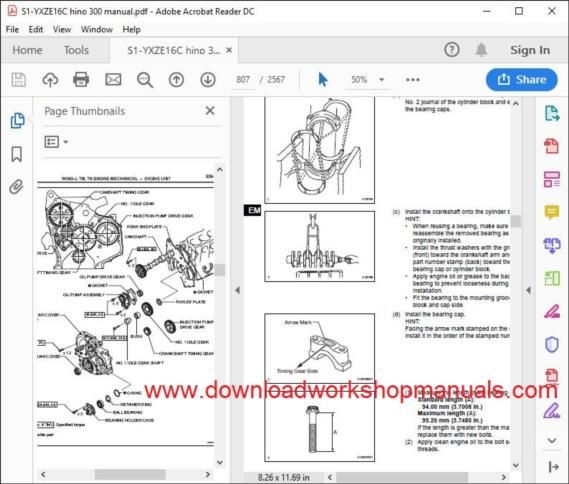
Task: Click Sign In
Action: tap(530, 50)
